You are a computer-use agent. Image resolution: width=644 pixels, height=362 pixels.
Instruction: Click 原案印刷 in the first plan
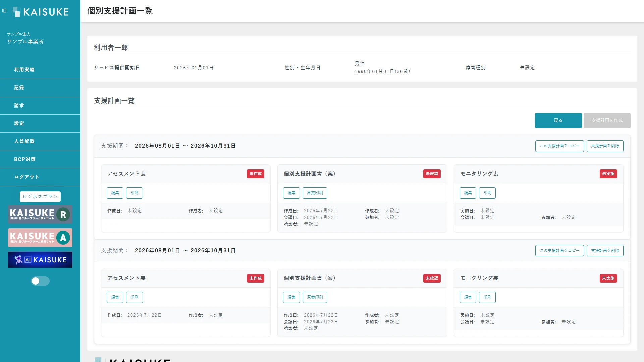coord(315,193)
